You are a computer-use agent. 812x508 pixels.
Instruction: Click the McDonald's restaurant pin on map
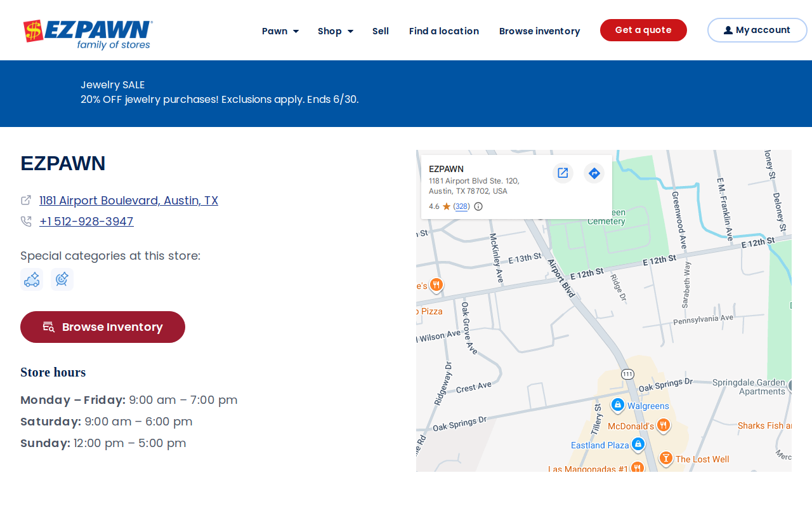[x=664, y=425]
